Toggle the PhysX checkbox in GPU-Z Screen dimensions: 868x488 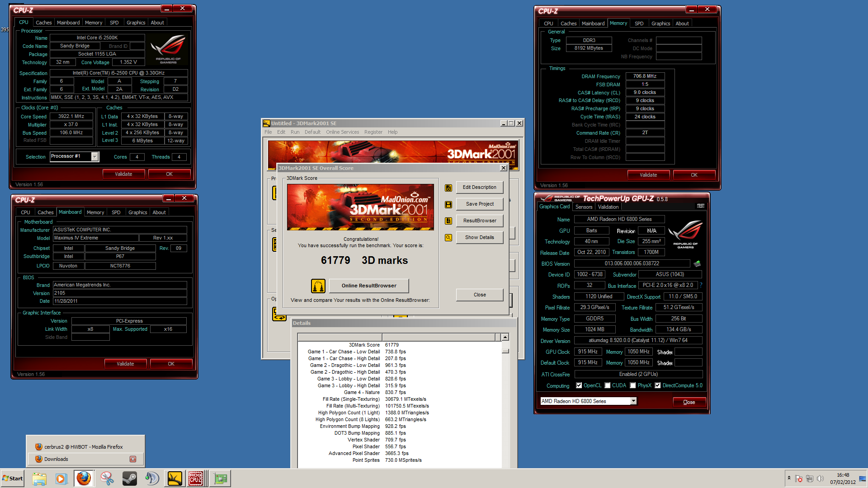633,385
